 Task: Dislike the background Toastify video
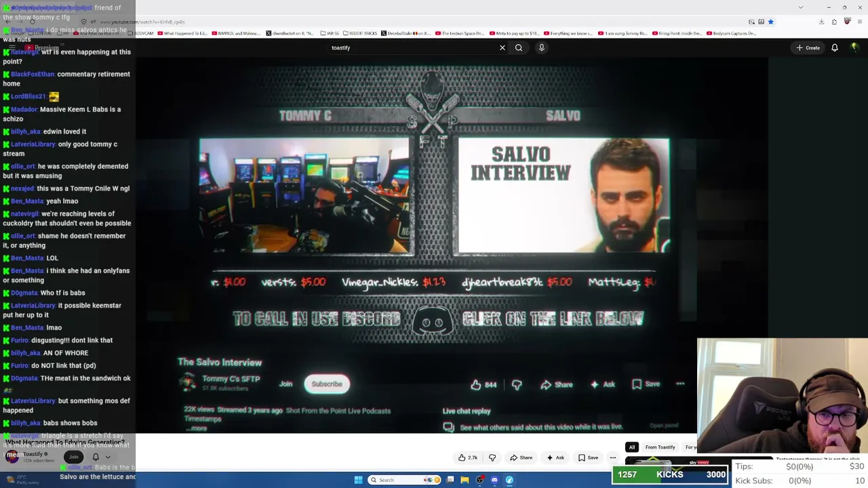(x=492, y=457)
